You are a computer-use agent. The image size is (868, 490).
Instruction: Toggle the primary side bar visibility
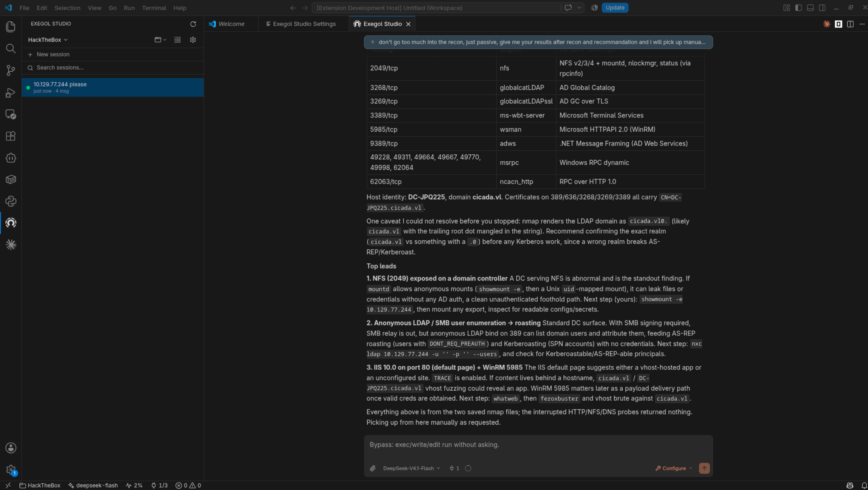click(798, 8)
